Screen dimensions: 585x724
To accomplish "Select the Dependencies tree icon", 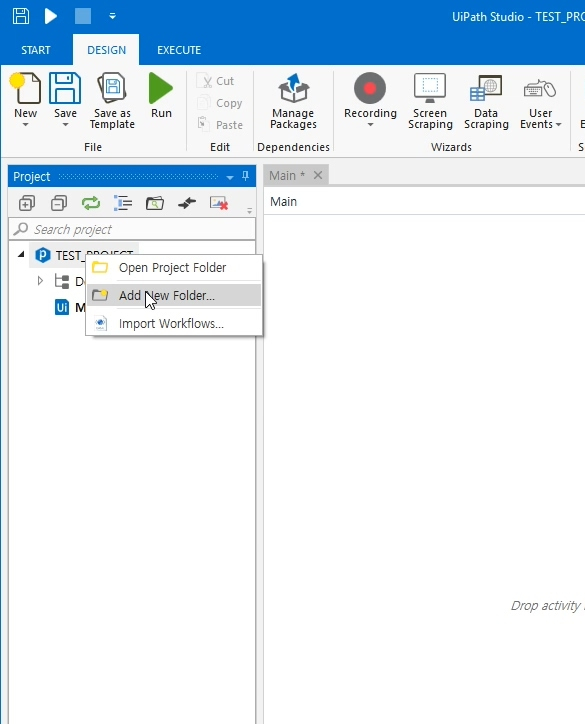I will 62,281.
